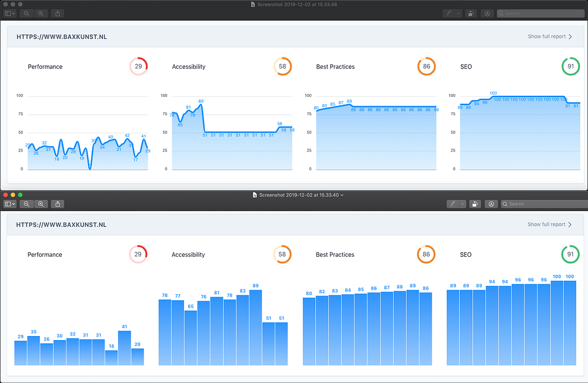This screenshot has height=383, width=588.
Task: Open sidebar view menu in 15.33.40 window
Action: coord(10,204)
